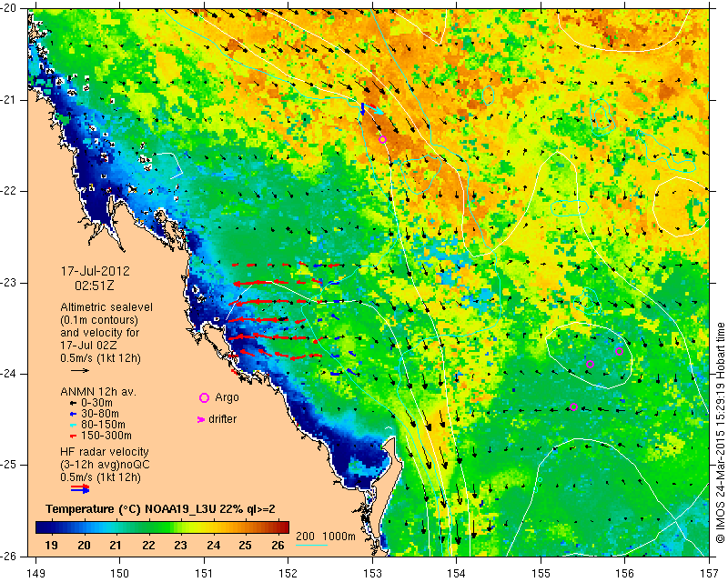Click the black altimetric velocity scale arrow

[x=80, y=370]
